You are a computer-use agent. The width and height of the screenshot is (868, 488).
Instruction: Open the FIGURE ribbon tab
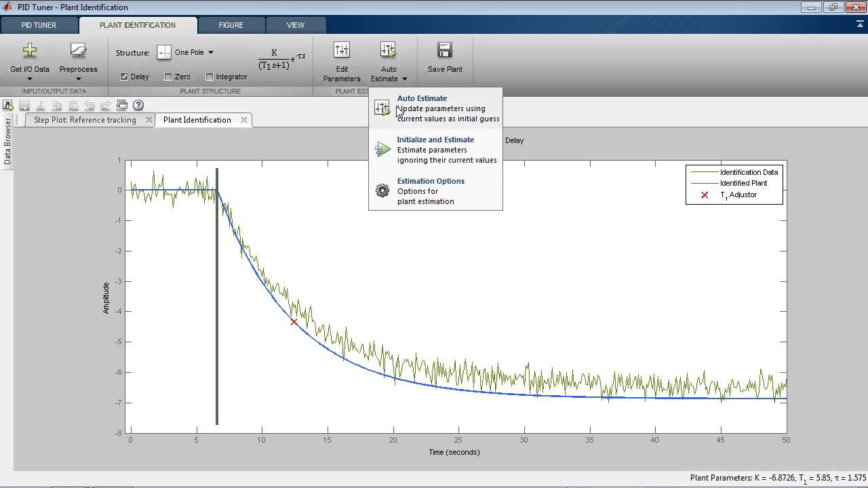pos(231,25)
